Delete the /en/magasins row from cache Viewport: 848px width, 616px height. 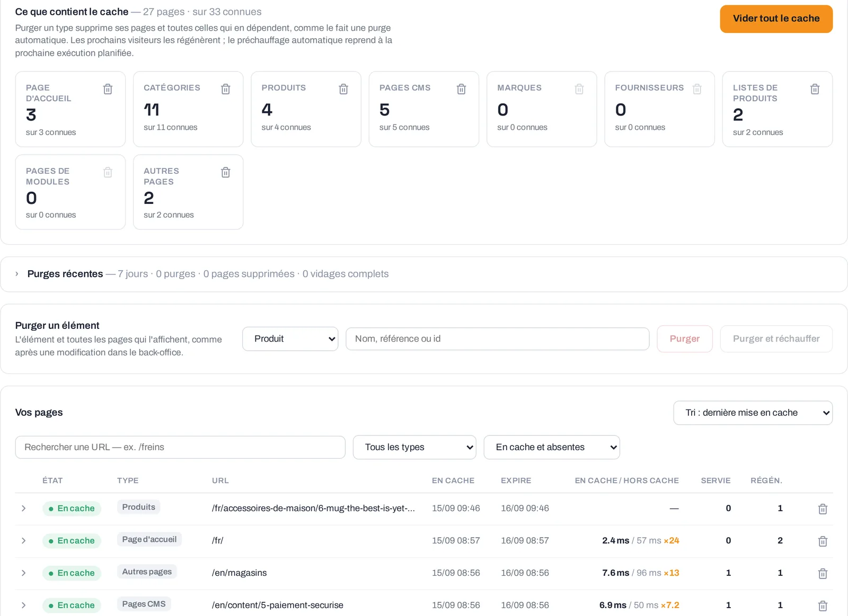coord(823,574)
